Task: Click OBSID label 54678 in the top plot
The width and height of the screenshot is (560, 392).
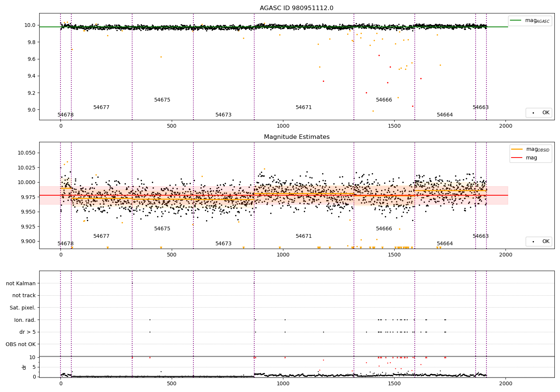Action: (x=66, y=115)
